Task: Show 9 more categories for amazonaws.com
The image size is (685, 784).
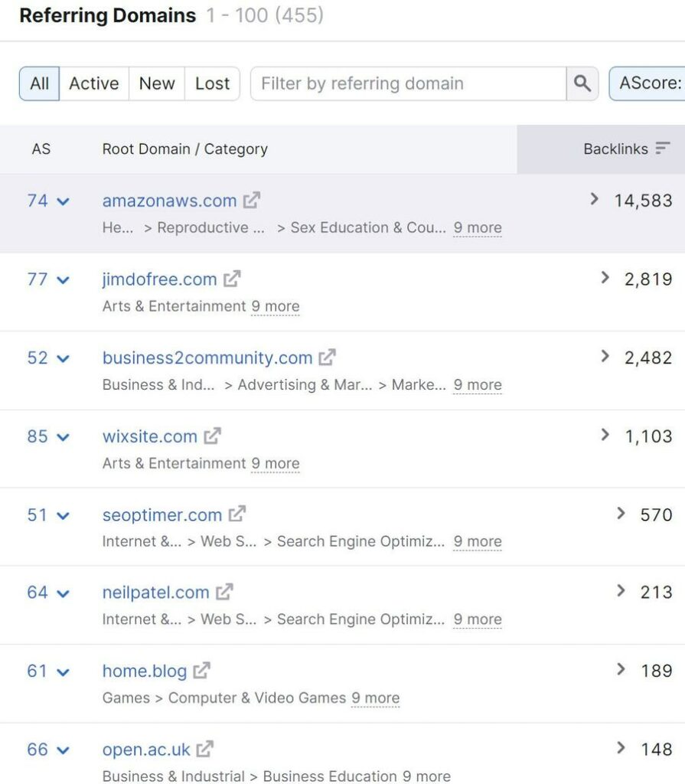Action: click(478, 227)
